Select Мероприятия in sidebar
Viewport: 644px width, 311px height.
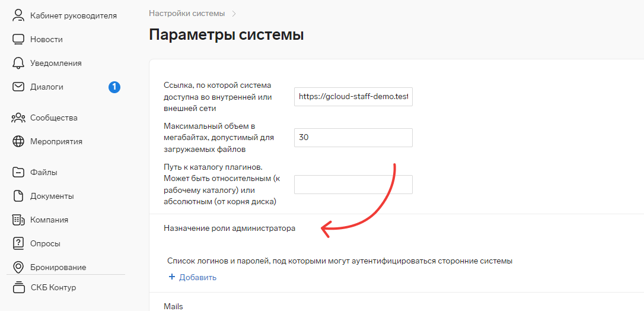pos(56,142)
